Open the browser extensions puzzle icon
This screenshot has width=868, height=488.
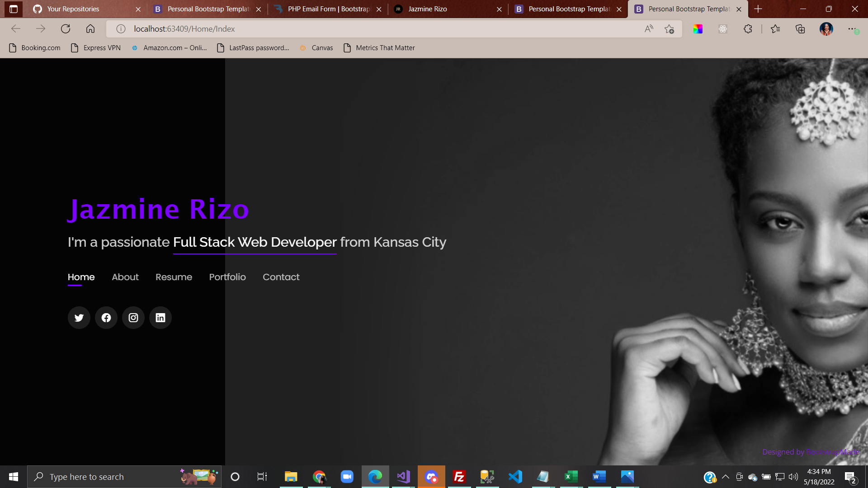748,29
